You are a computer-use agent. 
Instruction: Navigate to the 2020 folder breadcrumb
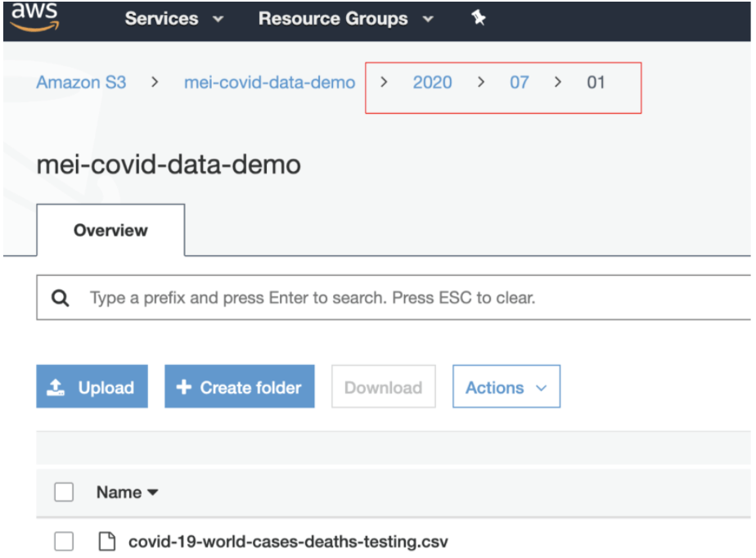tap(433, 83)
